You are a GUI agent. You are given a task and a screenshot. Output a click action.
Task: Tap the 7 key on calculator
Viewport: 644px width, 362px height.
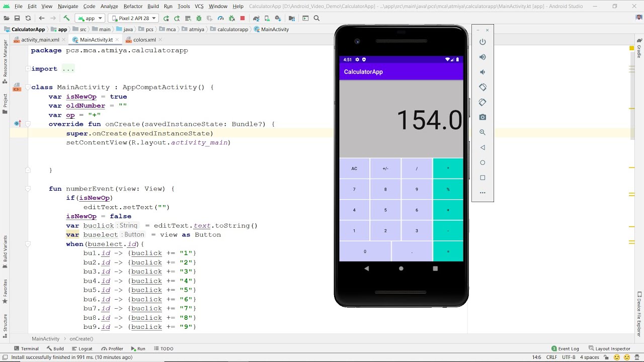tap(354, 190)
